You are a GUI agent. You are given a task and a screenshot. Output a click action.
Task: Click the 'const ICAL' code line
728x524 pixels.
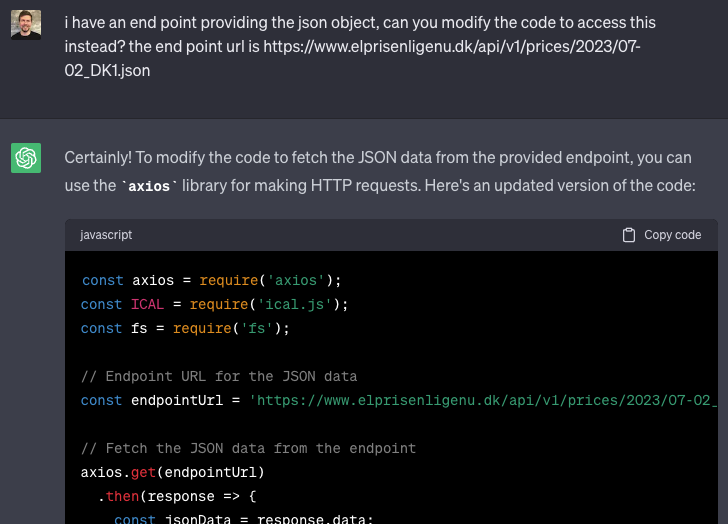(x=214, y=304)
